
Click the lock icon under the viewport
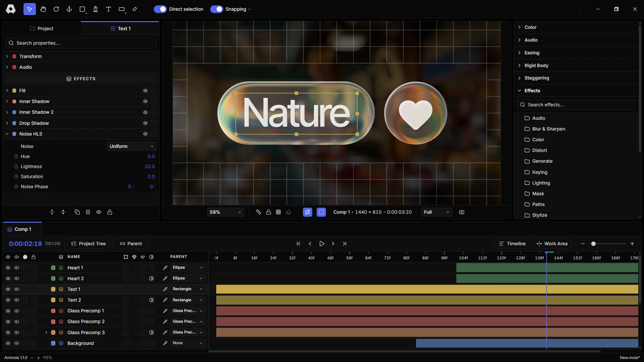point(269,212)
